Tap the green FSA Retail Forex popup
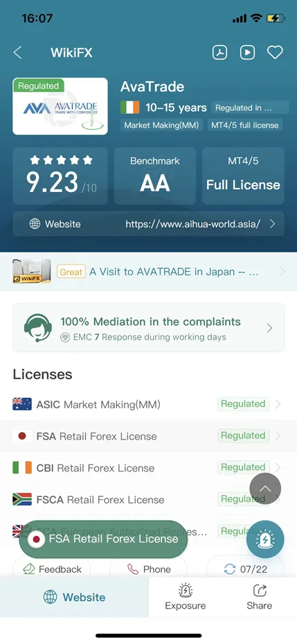Viewport: 297px width, 644px height. [x=103, y=539]
